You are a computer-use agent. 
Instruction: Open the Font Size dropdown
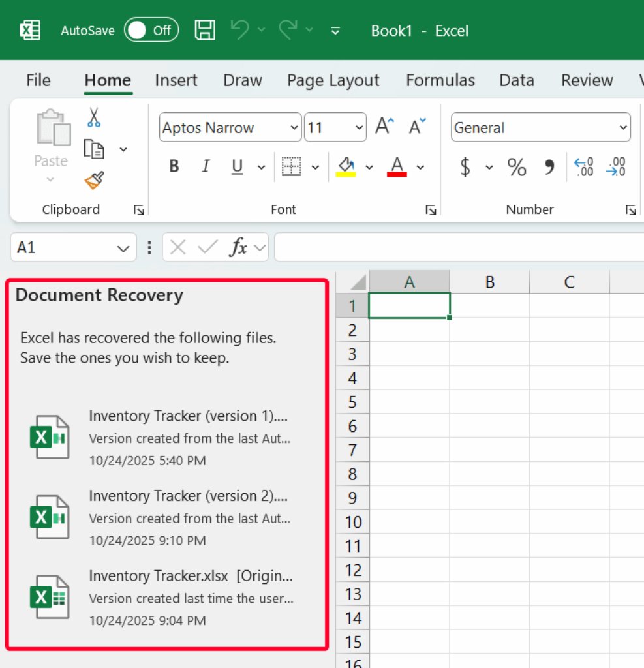(358, 127)
